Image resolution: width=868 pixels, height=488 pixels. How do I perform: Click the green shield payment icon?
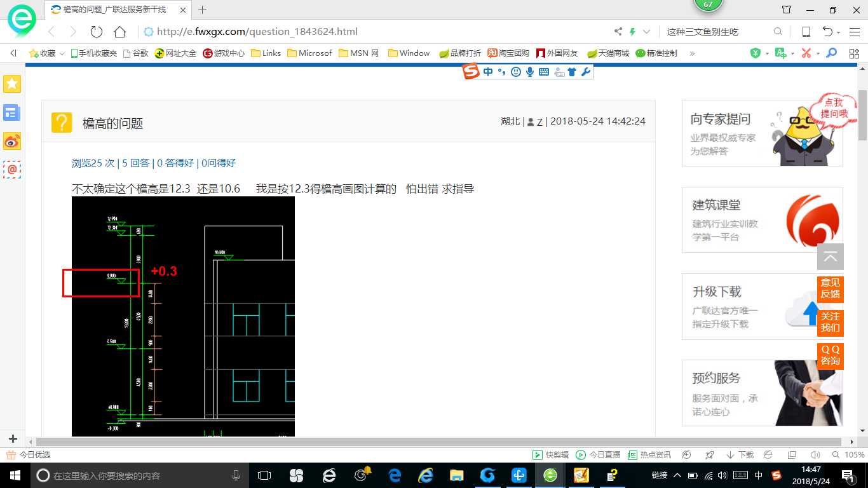tap(756, 53)
